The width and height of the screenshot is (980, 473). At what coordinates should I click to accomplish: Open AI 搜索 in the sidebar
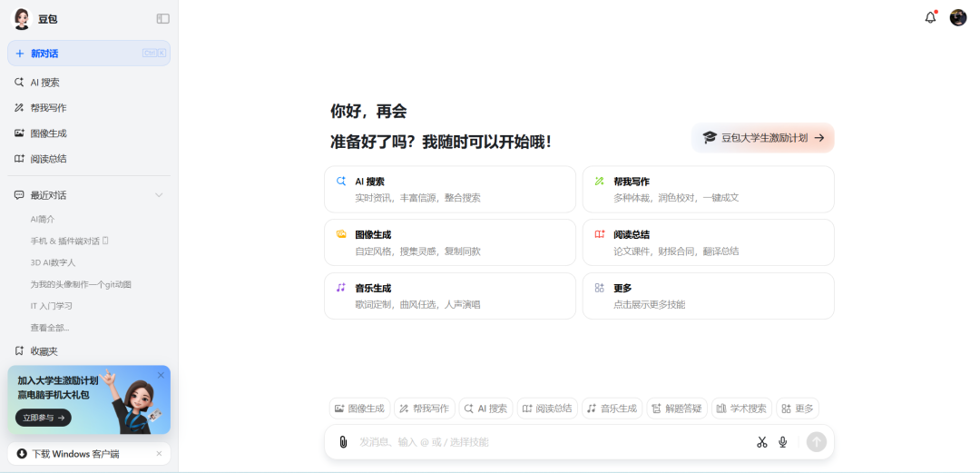[x=89, y=82]
